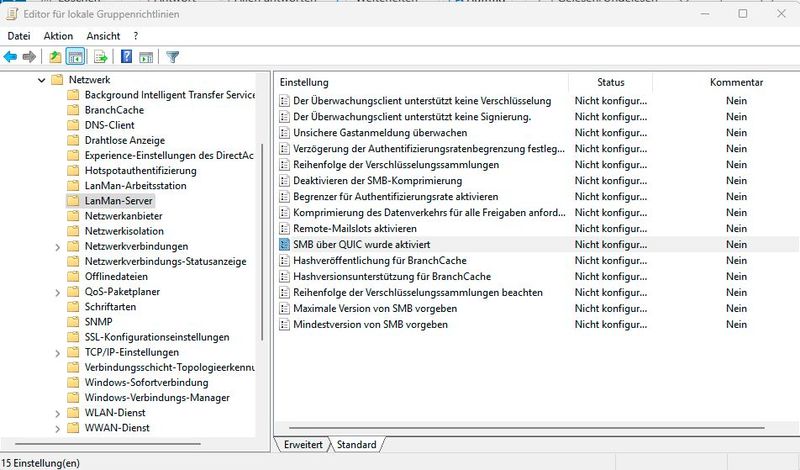800x470 pixels.
Task: Open the Datei menu
Action: [x=19, y=36]
